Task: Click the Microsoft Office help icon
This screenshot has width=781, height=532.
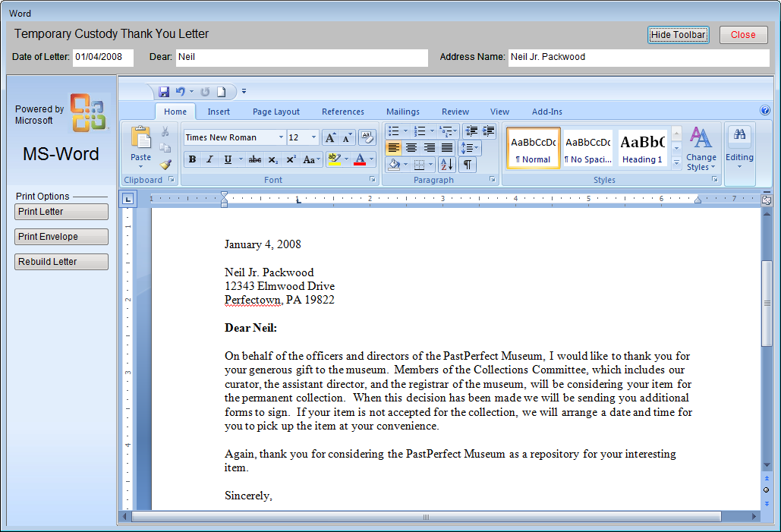Action: [765, 111]
